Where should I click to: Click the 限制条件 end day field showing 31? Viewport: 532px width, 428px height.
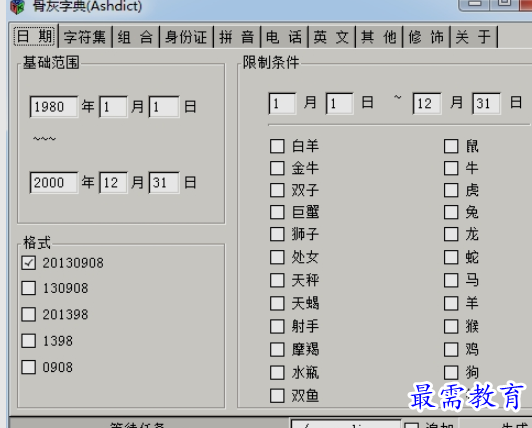(x=486, y=103)
